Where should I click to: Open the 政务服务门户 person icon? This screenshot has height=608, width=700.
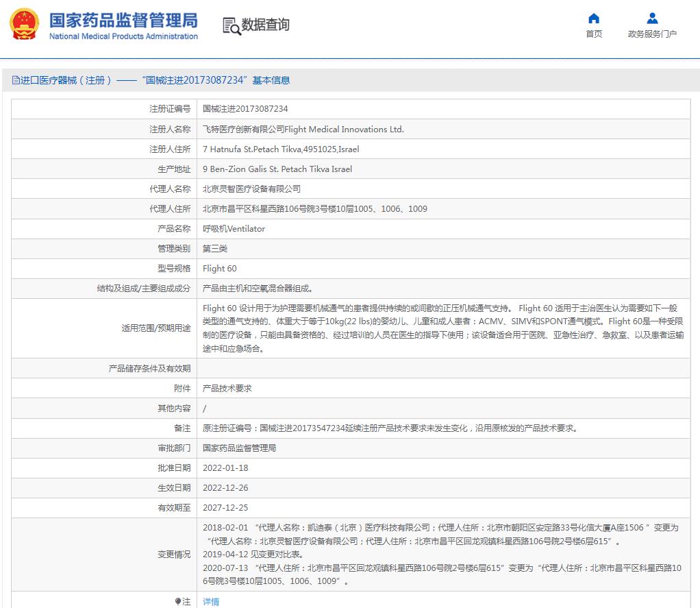point(652,19)
